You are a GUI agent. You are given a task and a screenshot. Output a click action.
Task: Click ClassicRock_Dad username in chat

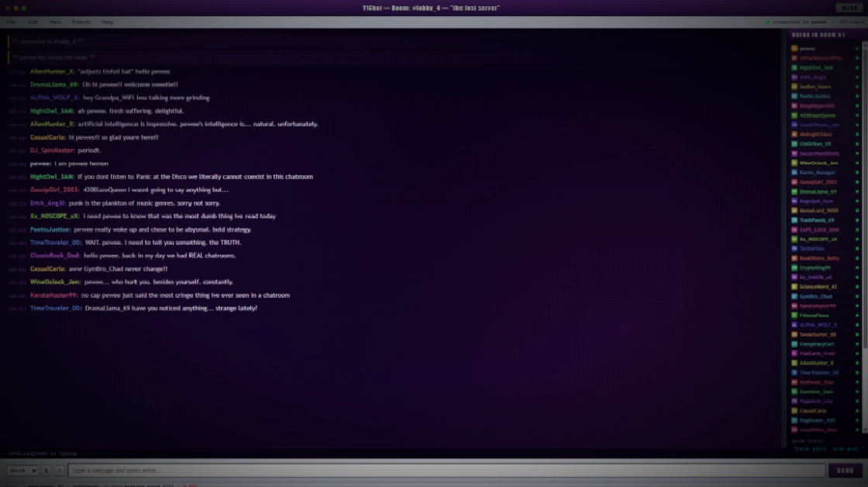tap(55, 255)
